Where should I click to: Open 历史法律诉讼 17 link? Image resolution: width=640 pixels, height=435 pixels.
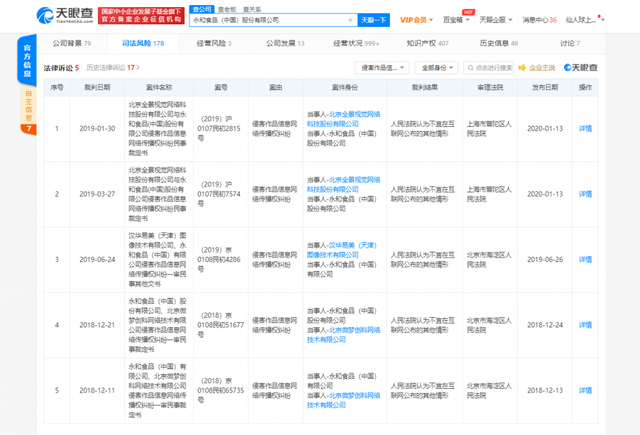[113, 68]
